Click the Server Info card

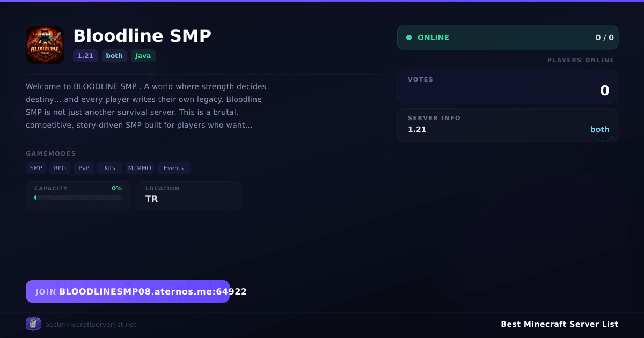point(508,125)
